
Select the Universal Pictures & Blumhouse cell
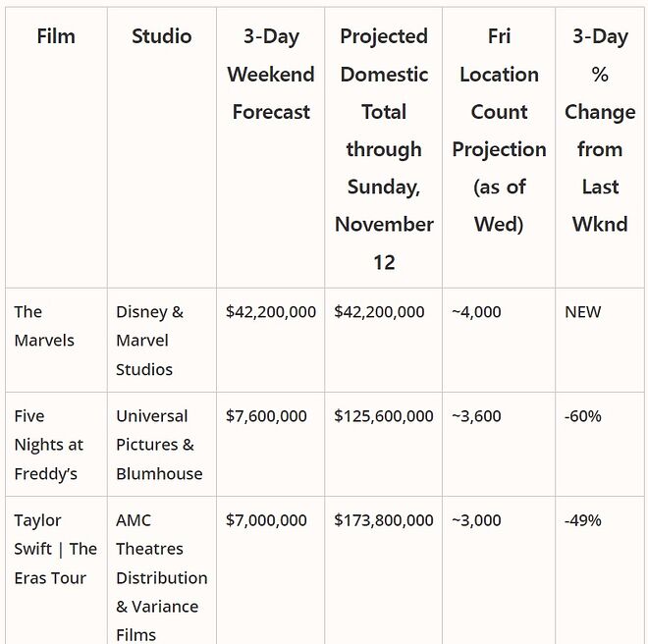click(159, 445)
